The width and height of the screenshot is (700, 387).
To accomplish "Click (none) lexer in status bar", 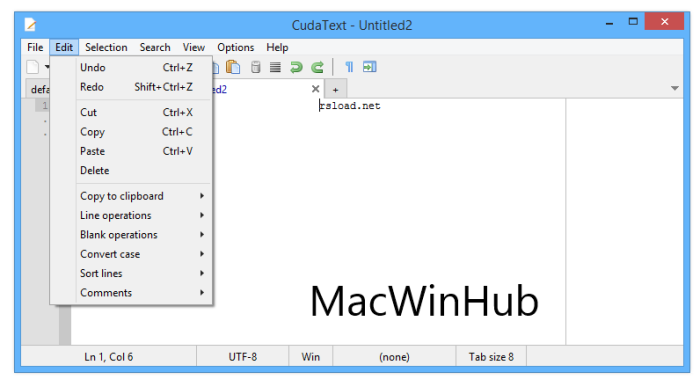I will (394, 357).
